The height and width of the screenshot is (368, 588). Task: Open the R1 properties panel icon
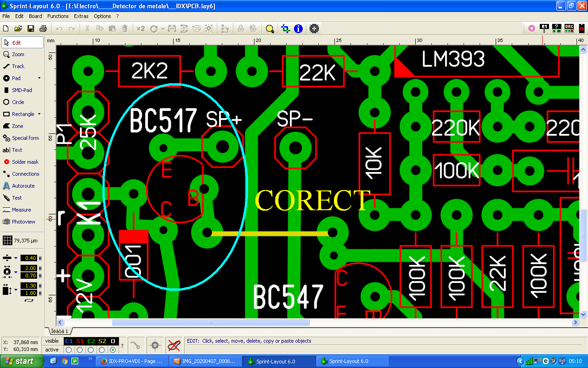pyautogui.click(x=544, y=29)
